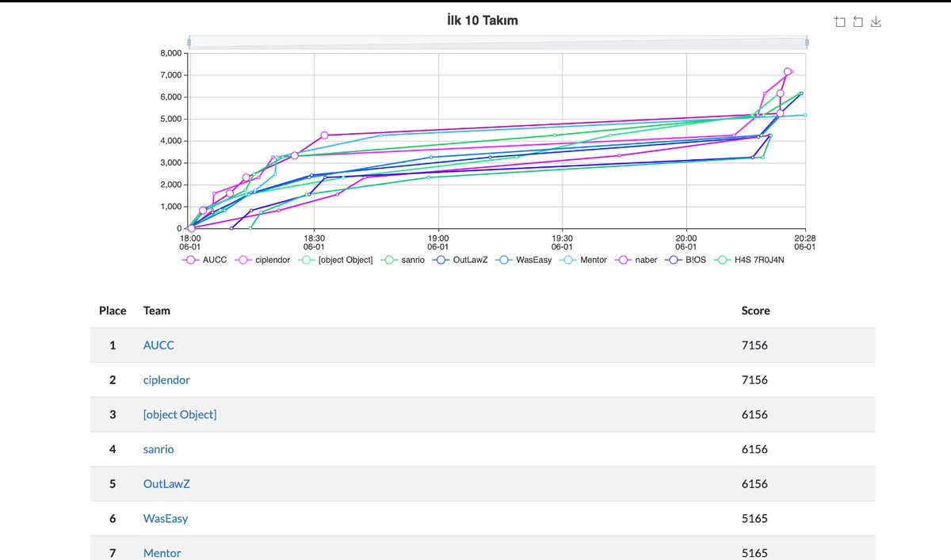Screen dimensions: 951x560
Task: Open the AUCC team page link
Action: point(158,345)
